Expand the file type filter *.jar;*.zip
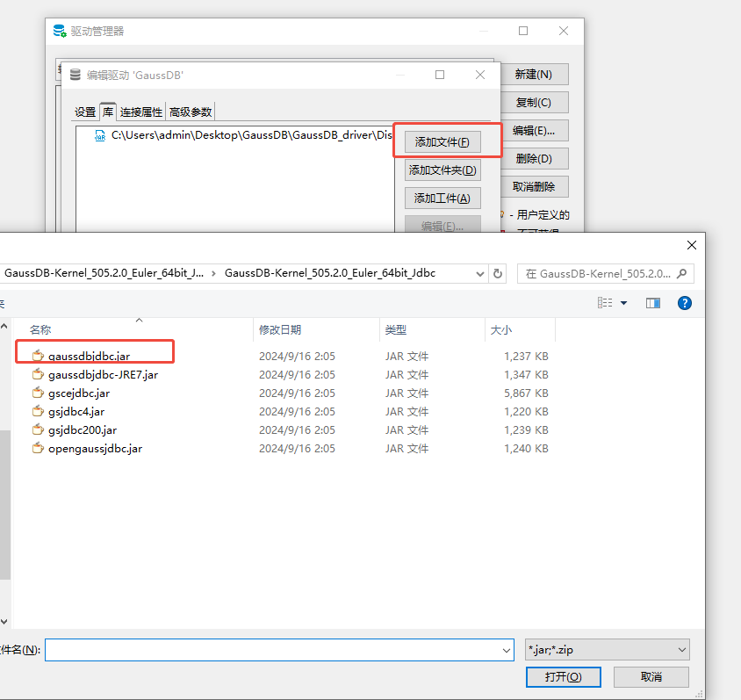 [607, 650]
